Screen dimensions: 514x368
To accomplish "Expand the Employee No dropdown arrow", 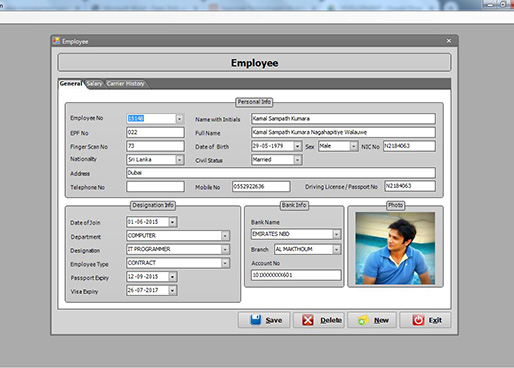I will (x=179, y=119).
